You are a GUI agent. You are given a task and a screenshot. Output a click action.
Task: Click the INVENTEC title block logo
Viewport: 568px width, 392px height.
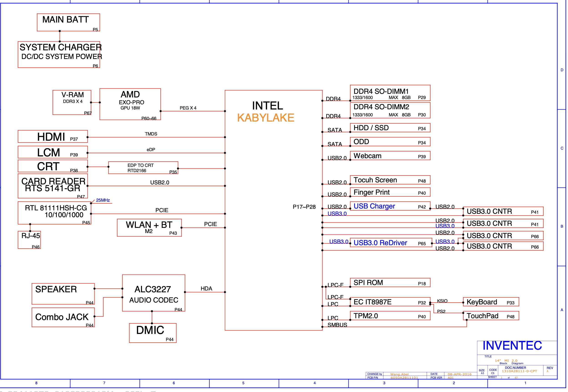point(512,346)
